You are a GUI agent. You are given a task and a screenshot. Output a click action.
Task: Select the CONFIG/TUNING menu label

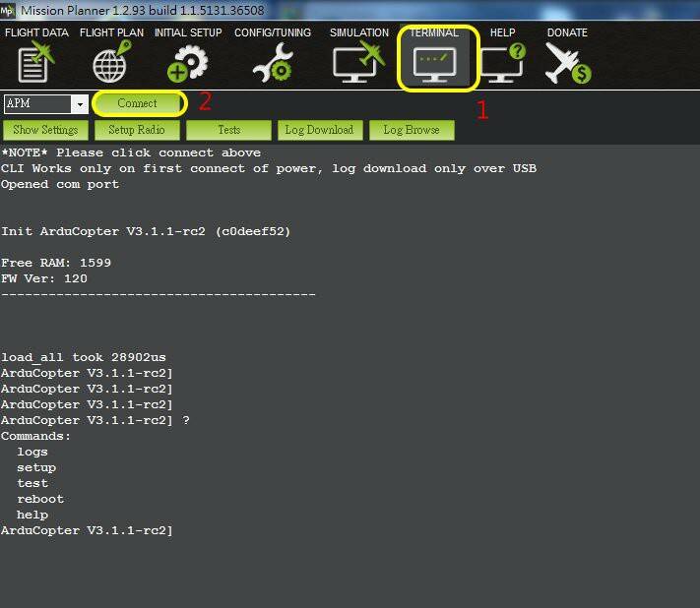(x=273, y=32)
